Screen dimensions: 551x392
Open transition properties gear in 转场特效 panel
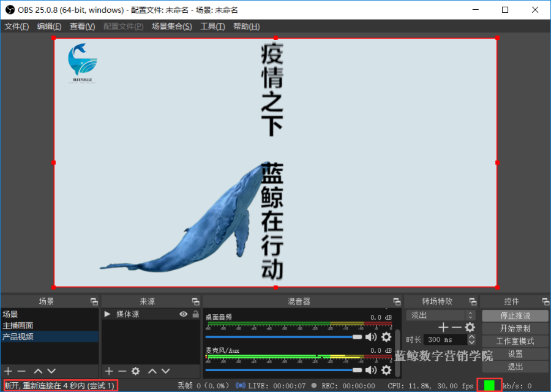(x=469, y=328)
